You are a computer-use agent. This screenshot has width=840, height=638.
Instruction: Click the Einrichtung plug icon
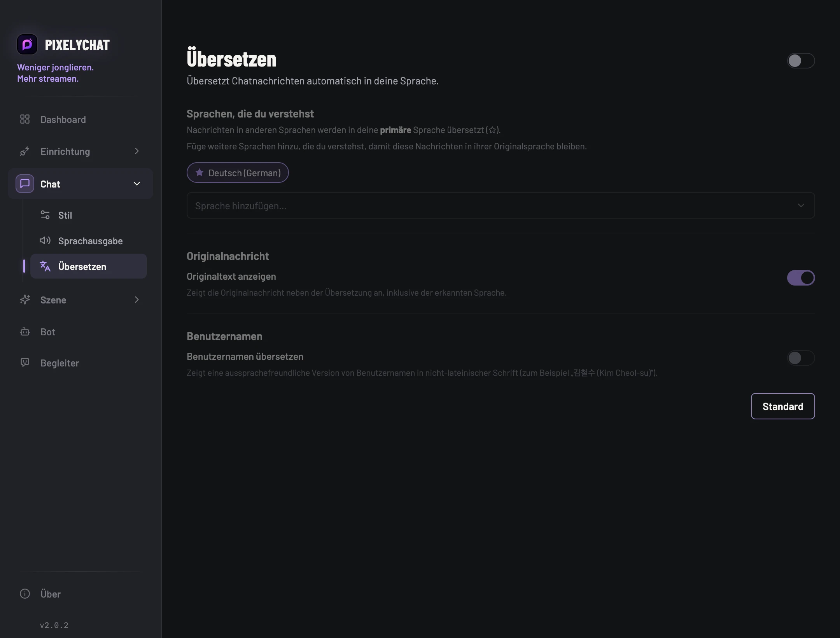25,151
